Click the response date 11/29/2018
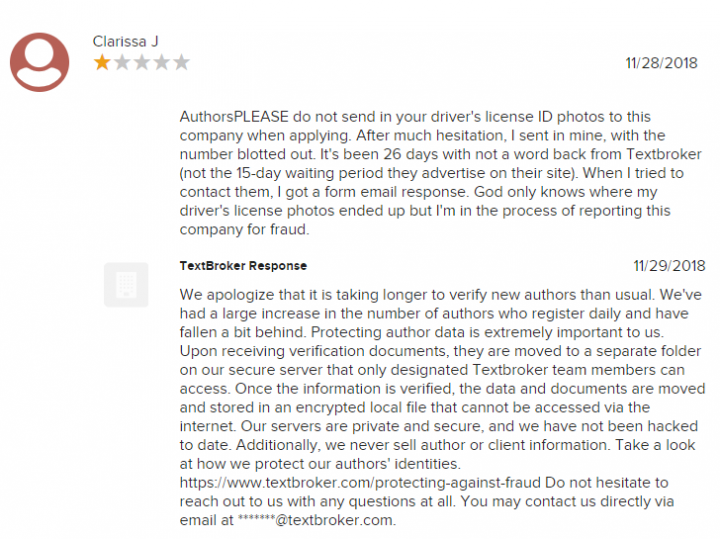This screenshot has height=539, width=720. [x=669, y=266]
